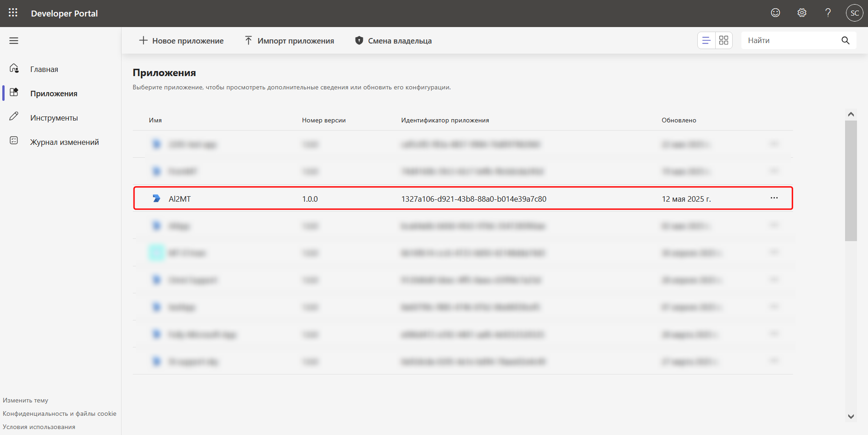Click Смена владельца button
This screenshot has height=435, width=868.
394,41
